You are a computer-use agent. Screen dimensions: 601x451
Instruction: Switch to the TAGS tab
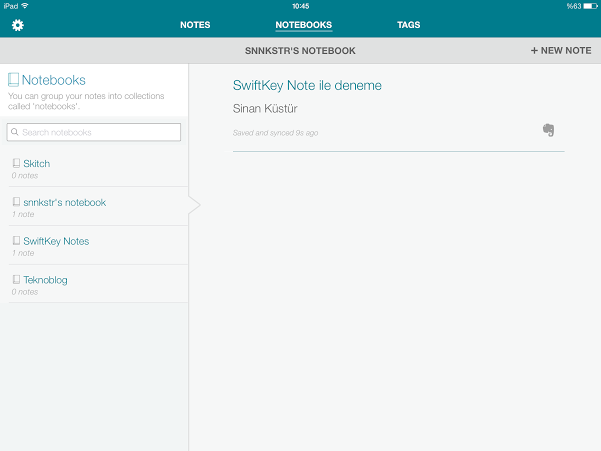[409, 25]
